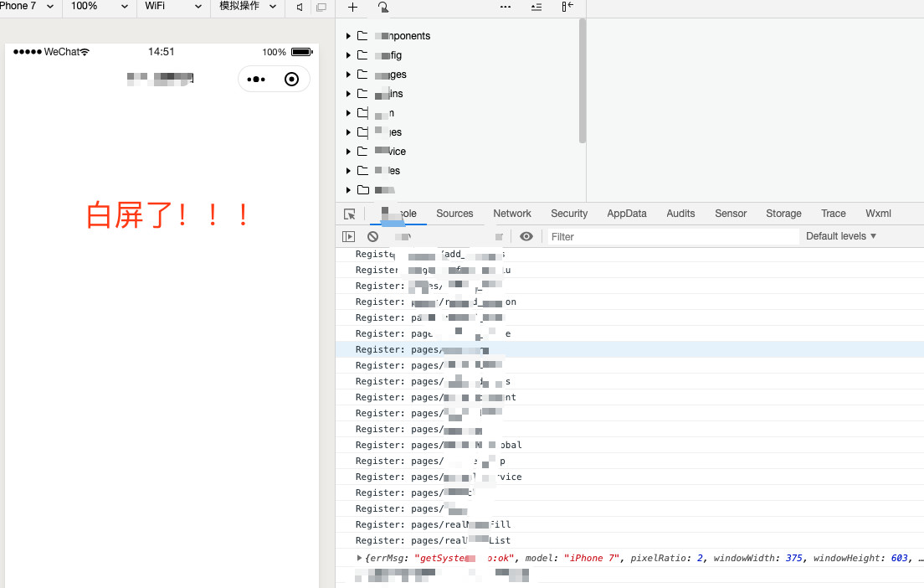Collapse the file tree panel icon
Viewport: 924px width, 588px height.
pyautogui.click(x=567, y=7)
